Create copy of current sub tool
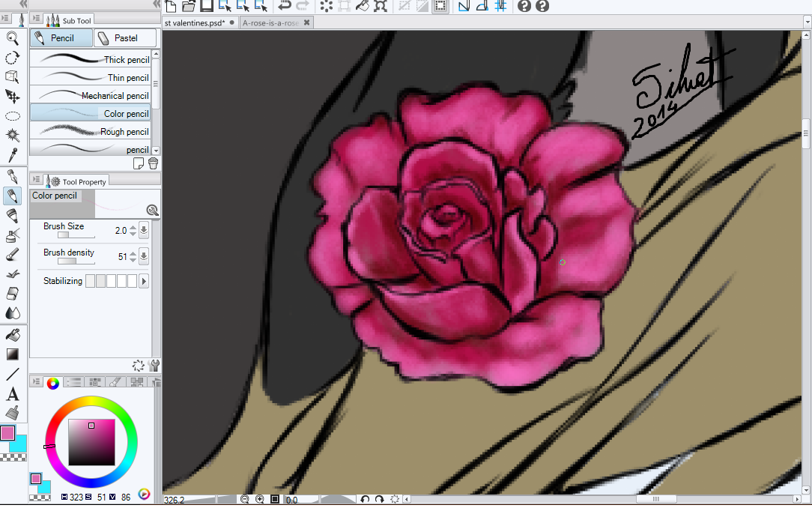The image size is (812, 508). point(139,163)
